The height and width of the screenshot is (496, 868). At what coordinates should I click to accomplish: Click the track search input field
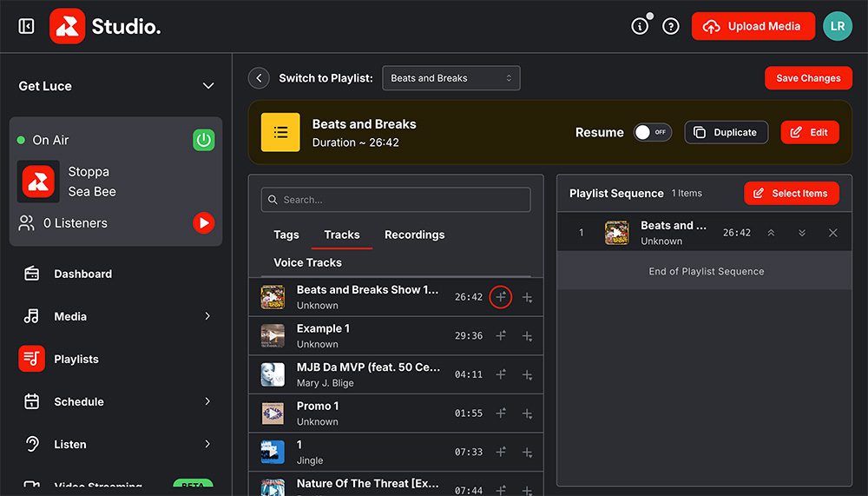396,200
